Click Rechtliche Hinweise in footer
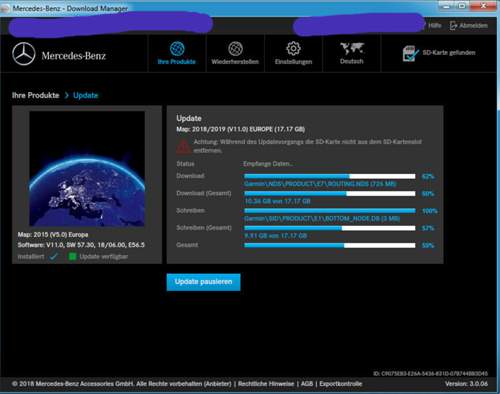500x394 pixels. click(x=266, y=384)
